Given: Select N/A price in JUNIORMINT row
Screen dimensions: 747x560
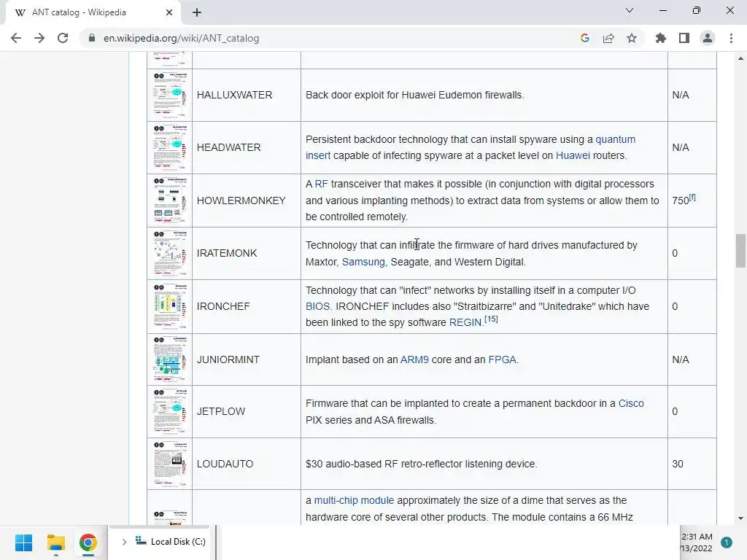Looking at the screenshot, I should [x=681, y=359].
